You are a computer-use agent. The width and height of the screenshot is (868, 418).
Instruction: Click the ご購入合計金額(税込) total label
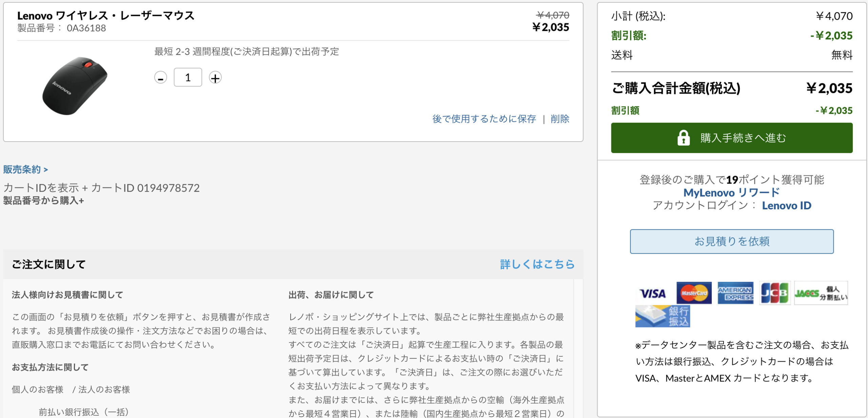[676, 88]
